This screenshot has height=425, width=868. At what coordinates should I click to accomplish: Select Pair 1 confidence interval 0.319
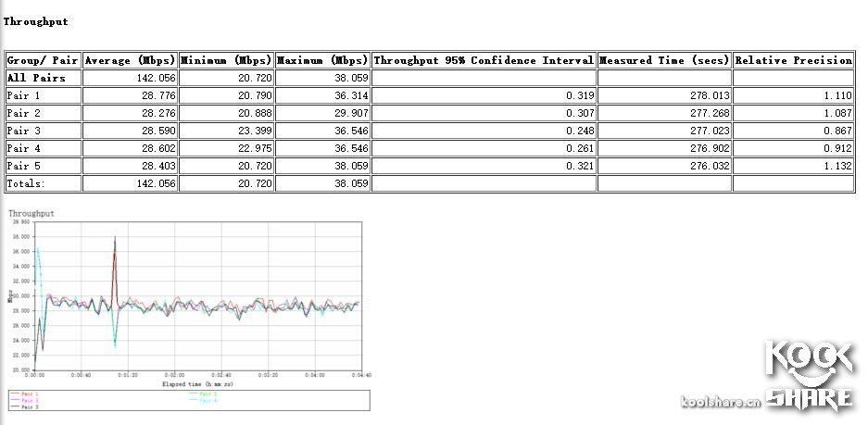pyautogui.click(x=580, y=95)
